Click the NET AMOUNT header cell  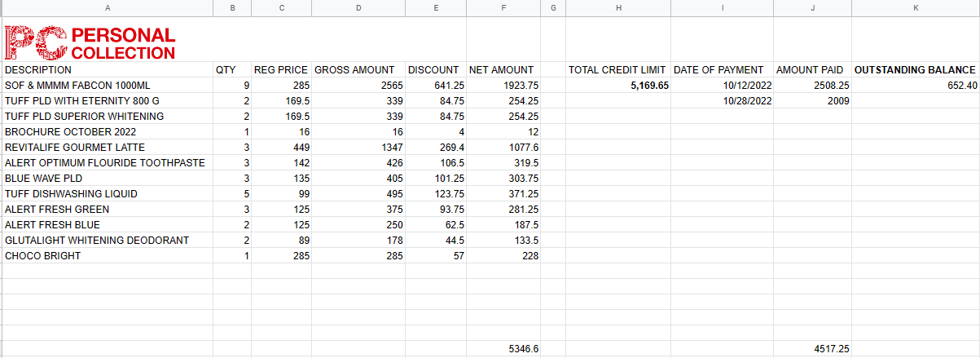point(503,70)
